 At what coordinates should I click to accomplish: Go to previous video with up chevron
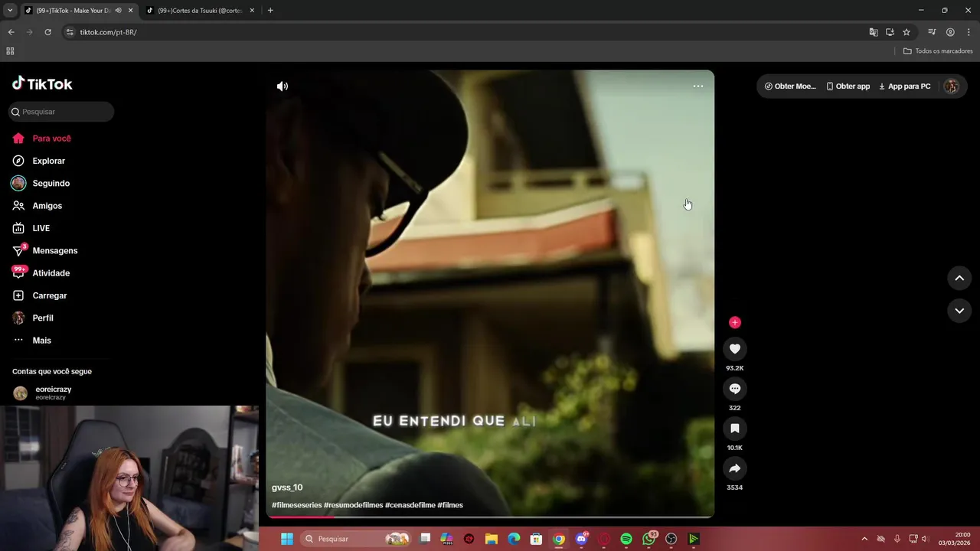tap(959, 278)
